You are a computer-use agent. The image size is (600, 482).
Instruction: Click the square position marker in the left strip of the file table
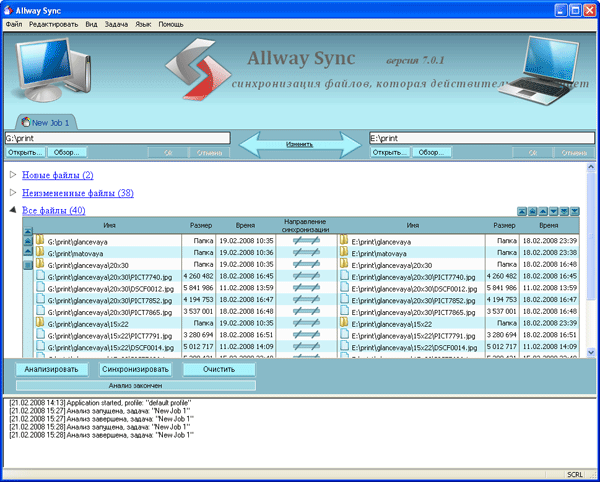coord(28,265)
